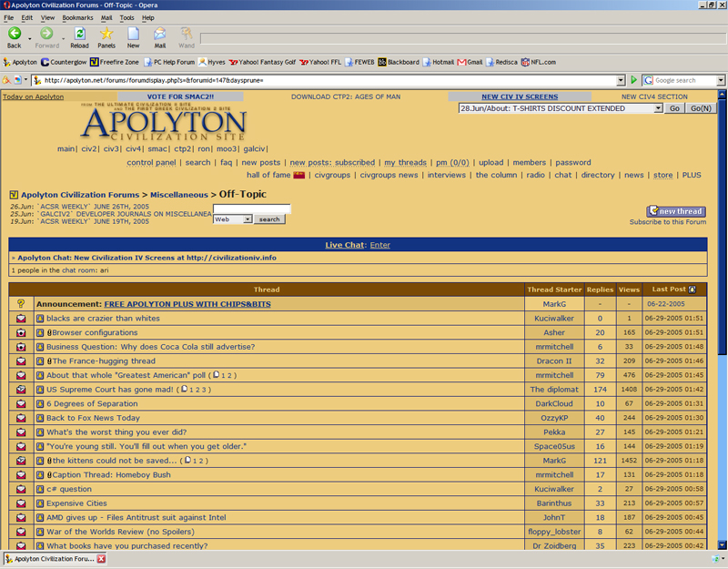Open the Yahoo! Fantasy Golf bookmark
Image resolution: width=728 pixels, height=569 pixels.
(262, 62)
